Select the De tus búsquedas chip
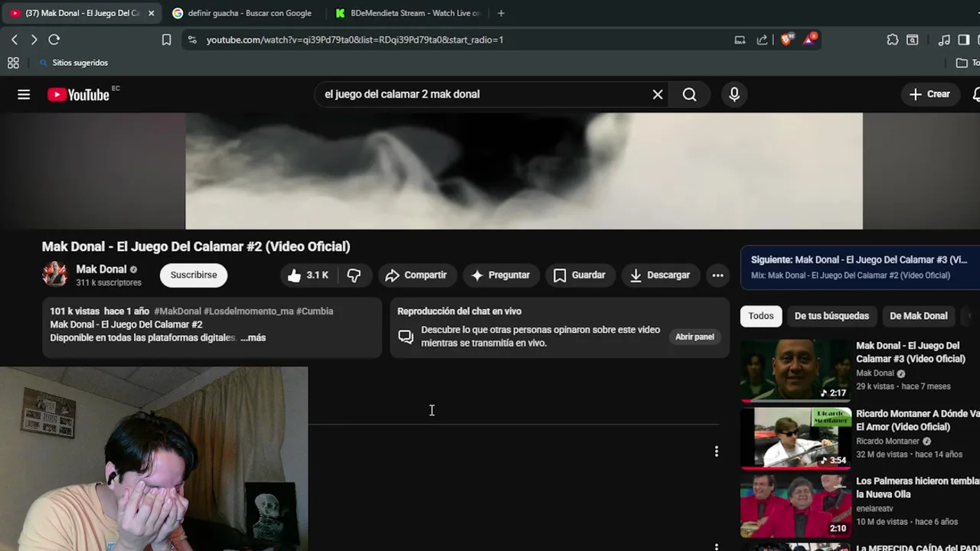Screen dimensions: 980x551 pos(831,316)
